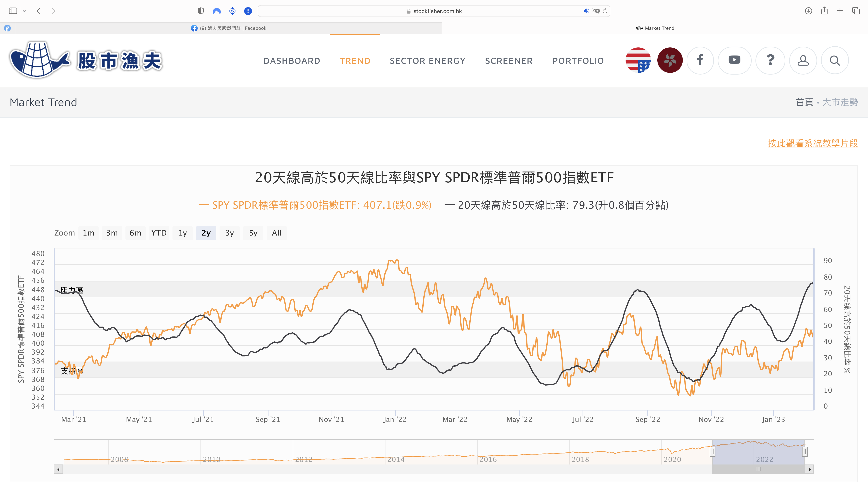The height and width of the screenshot is (488, 868).
Task: Switch to 漁夫美股戰鬥群 Facebook tab
Action: 228,28
